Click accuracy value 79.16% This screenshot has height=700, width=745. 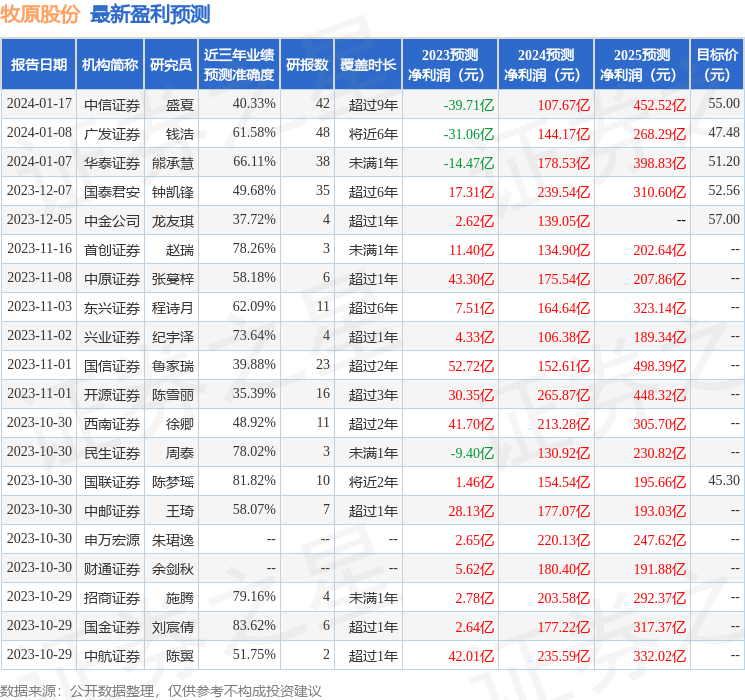pos(254,596)
